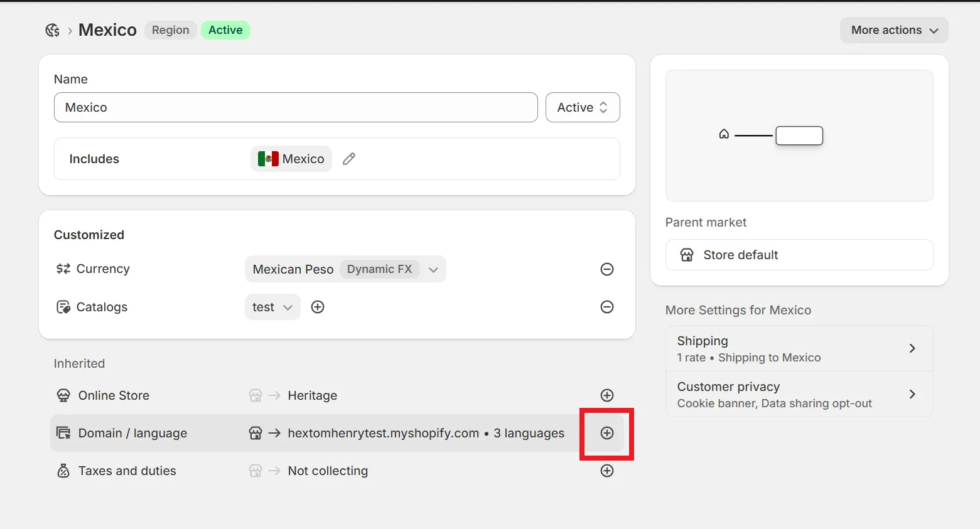Click the home icon in the market diagram

724,134
